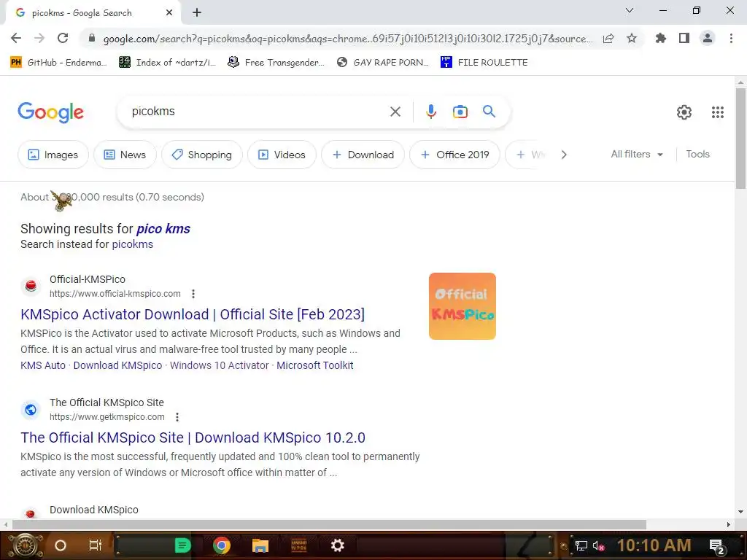This screenshot has height=560, width=747.
Task: Open the KMSpico Activator Download result
Action: [193, 314]
